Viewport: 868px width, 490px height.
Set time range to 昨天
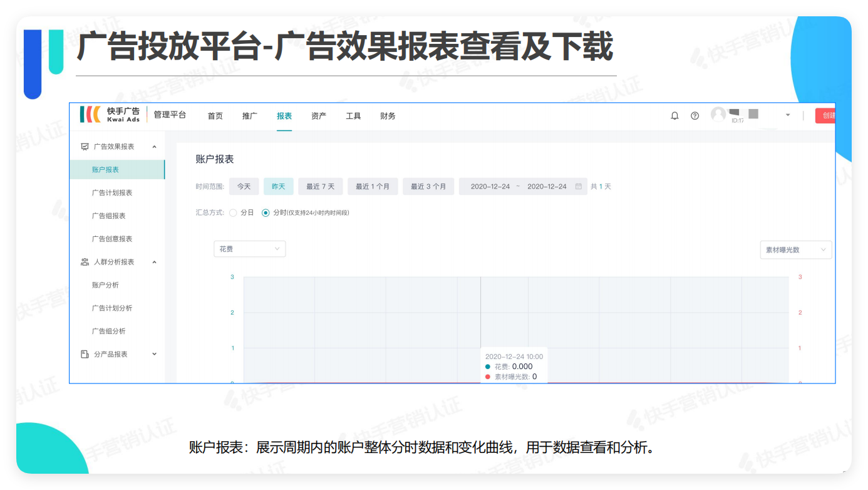tap(278, 186)
